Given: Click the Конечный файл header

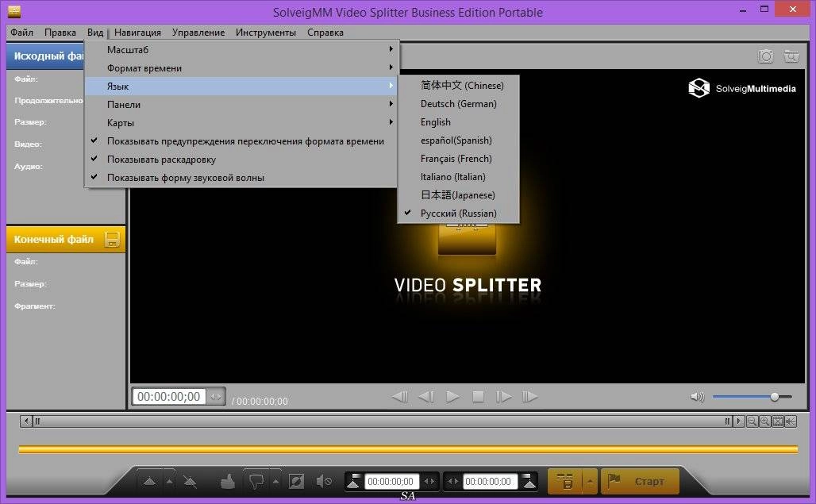Looking at the screenshot, I should (x=66, y=239).
